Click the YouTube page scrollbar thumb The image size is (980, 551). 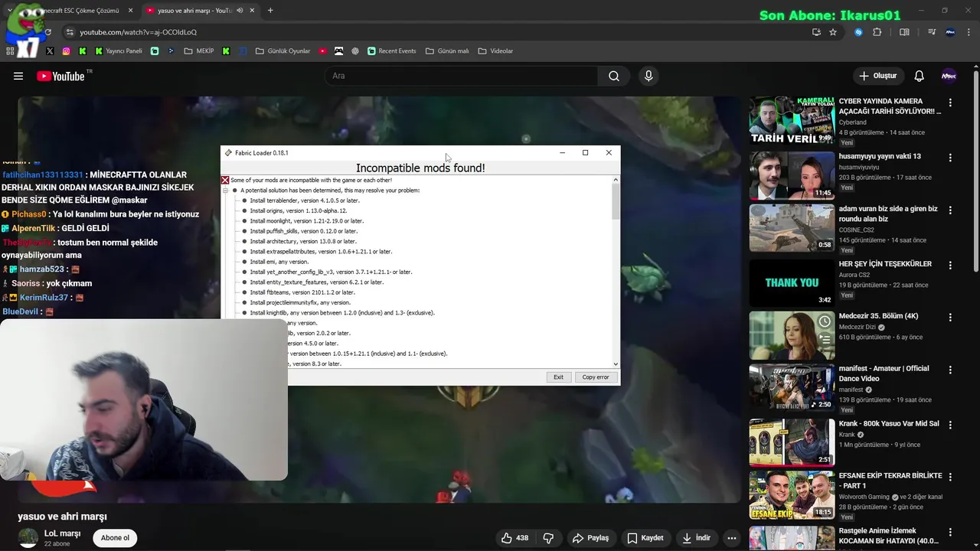(975, 172)
